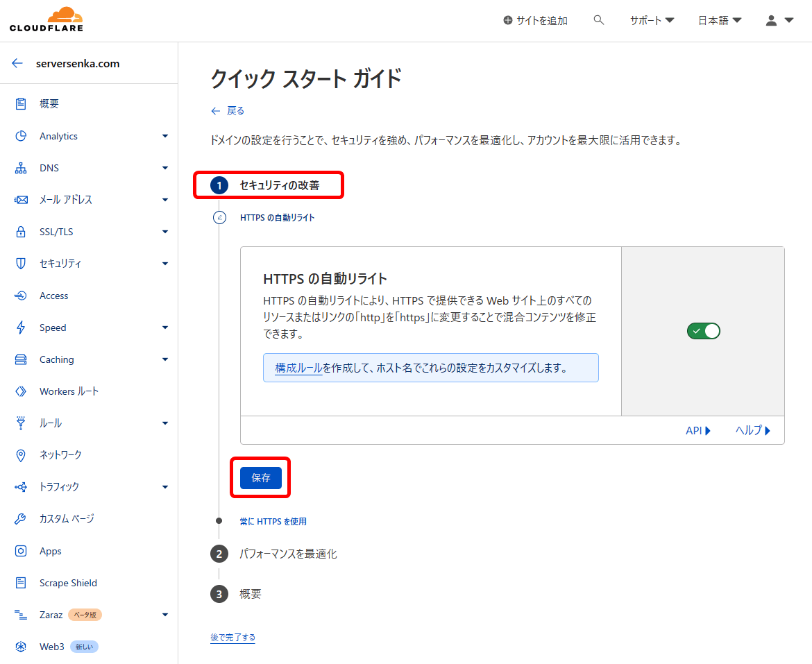Open the サポート menu

coord(651,20)
